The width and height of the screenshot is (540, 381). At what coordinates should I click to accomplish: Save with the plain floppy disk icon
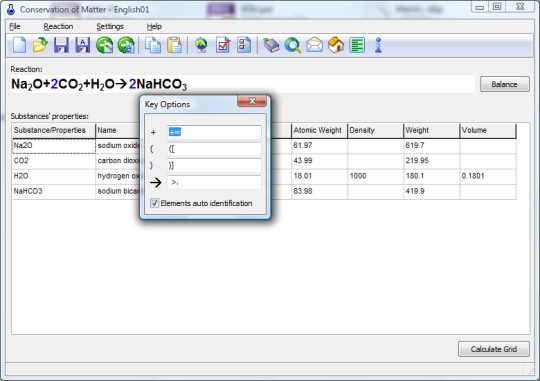coord(61,45)
